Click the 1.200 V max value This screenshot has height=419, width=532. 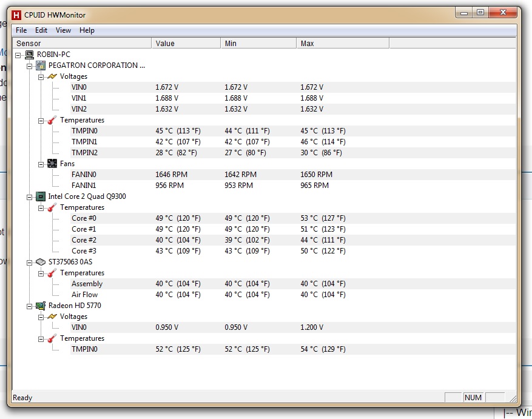coord(312,327)
